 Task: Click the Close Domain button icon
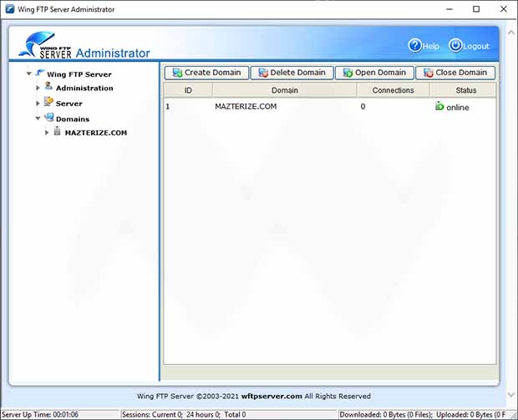[429, 73]
